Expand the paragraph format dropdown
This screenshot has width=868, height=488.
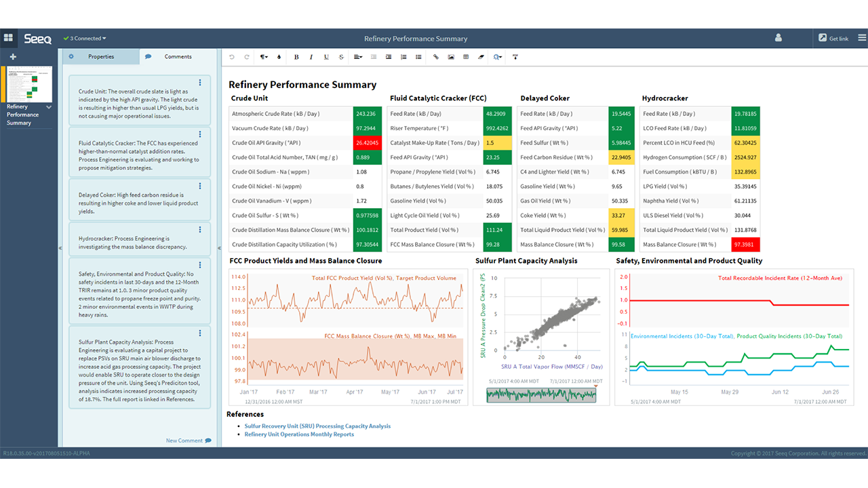[264, 57]
